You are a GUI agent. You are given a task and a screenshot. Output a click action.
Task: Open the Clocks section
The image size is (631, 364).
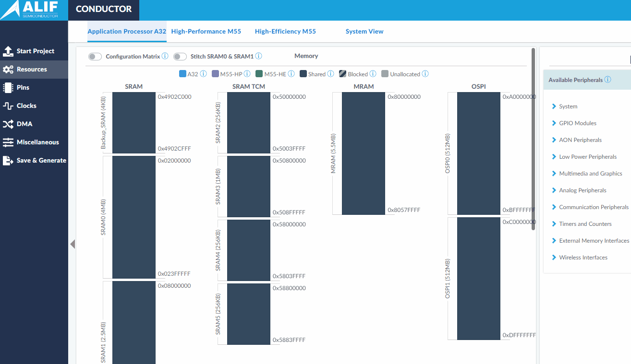pyautogui.click(x=34, y=106)
